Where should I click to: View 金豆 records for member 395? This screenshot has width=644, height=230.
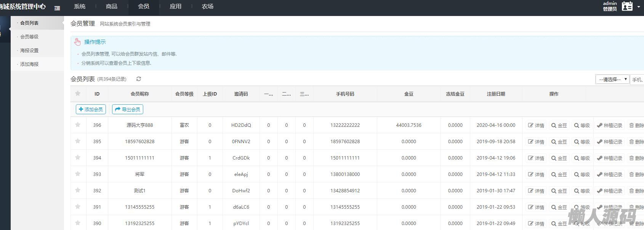click(559, 142)
